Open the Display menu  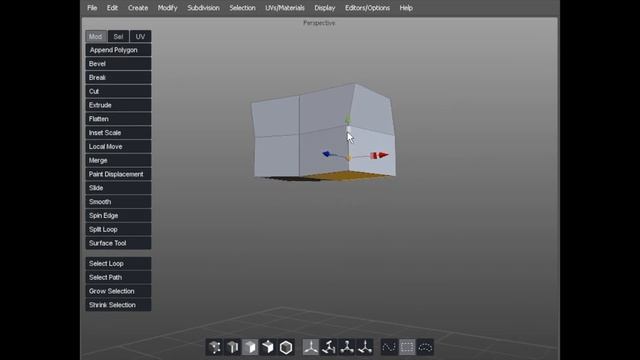pyautogui.click(x=324, y=8)
